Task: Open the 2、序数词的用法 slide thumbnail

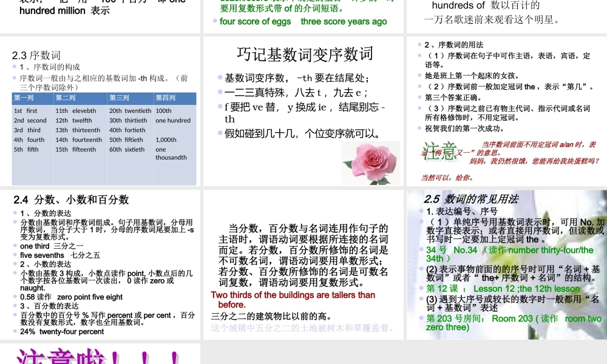Action: tap(507, 111)
